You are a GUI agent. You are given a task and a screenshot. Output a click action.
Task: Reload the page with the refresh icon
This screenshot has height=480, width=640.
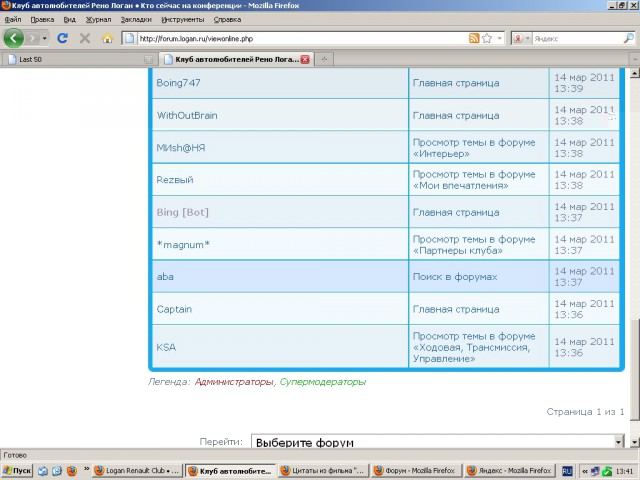(x=62, y=38)
